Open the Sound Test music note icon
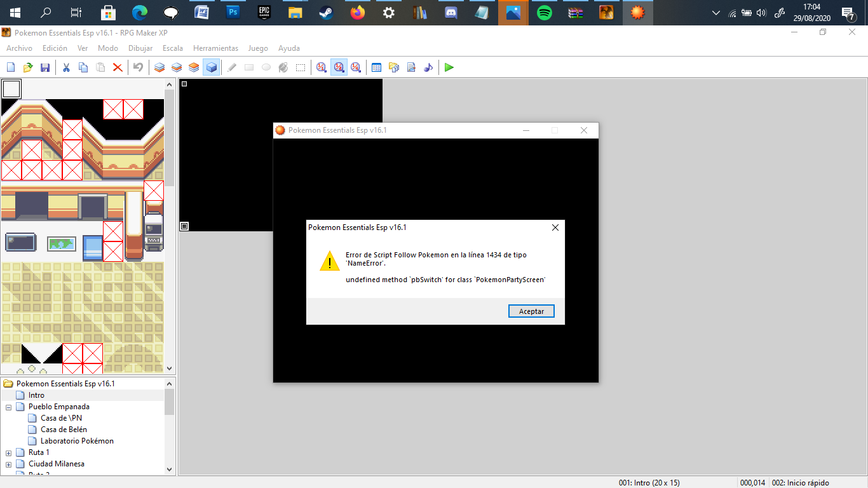The height and width of the screenshot is (488, 868). (428, 67)
